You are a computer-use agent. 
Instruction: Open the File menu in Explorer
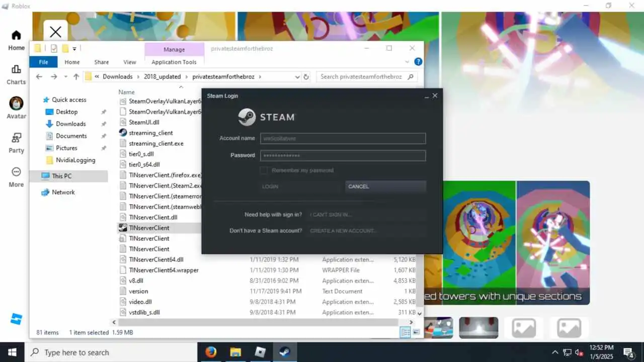coord(44,62)
